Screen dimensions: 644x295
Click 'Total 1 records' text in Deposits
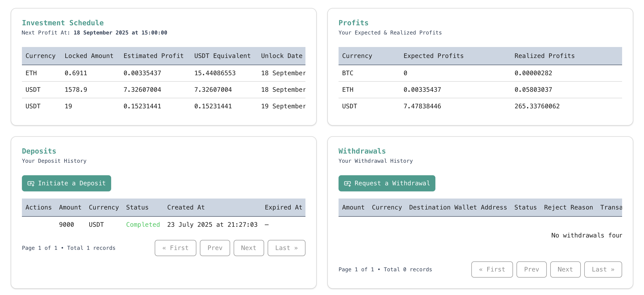[x=91, y=248]
